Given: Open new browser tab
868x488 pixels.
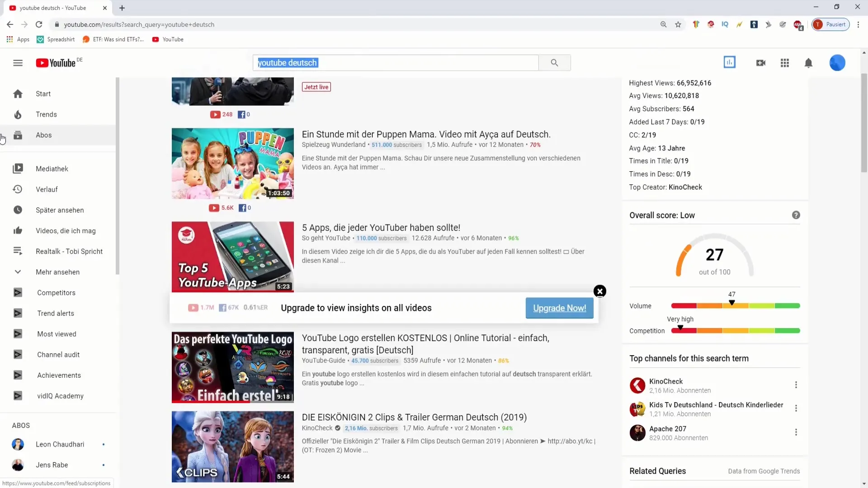Looking at the screenshot, I should tap(122, 8).
